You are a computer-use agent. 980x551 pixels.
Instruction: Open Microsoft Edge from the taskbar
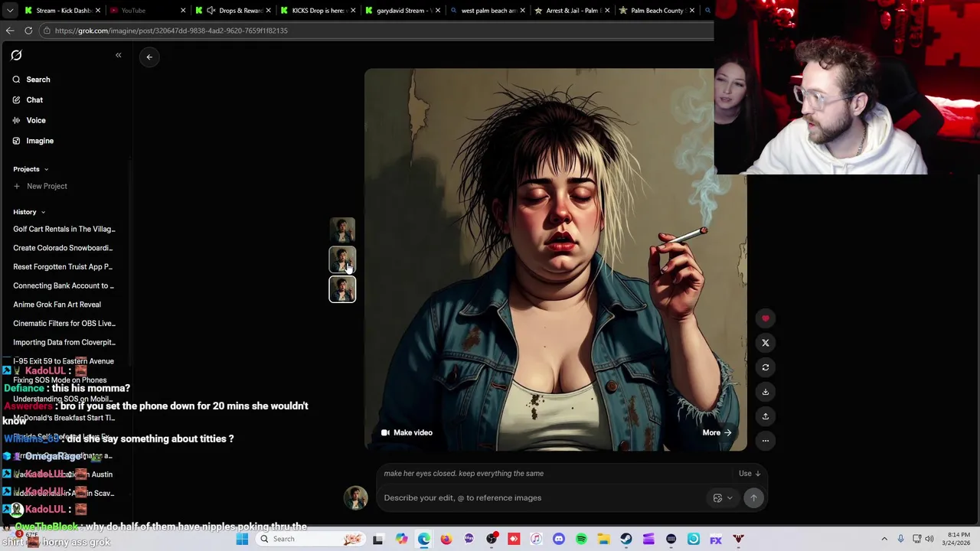coord(424,540)
